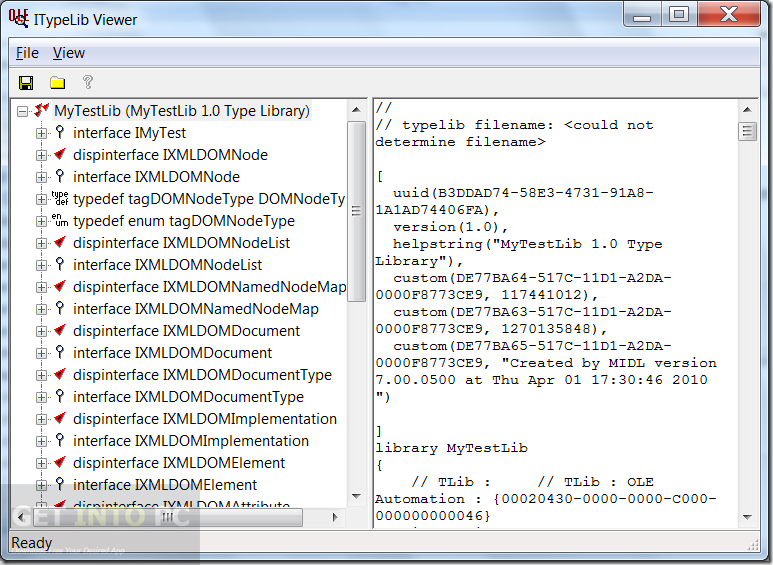Image resolution: width=773 pixels, height=565 pixels.
Task: Click the enum tagDOMNodeType icon
Action: click(60, 221)
